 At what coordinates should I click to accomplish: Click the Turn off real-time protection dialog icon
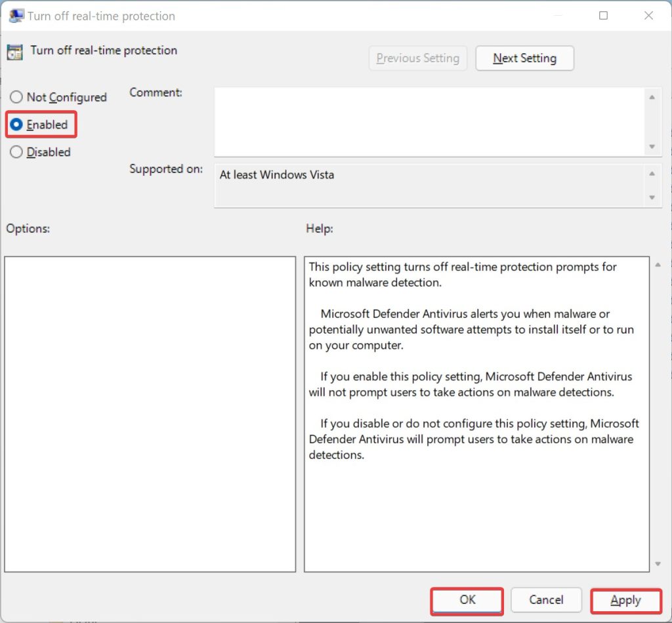point(16,15)
